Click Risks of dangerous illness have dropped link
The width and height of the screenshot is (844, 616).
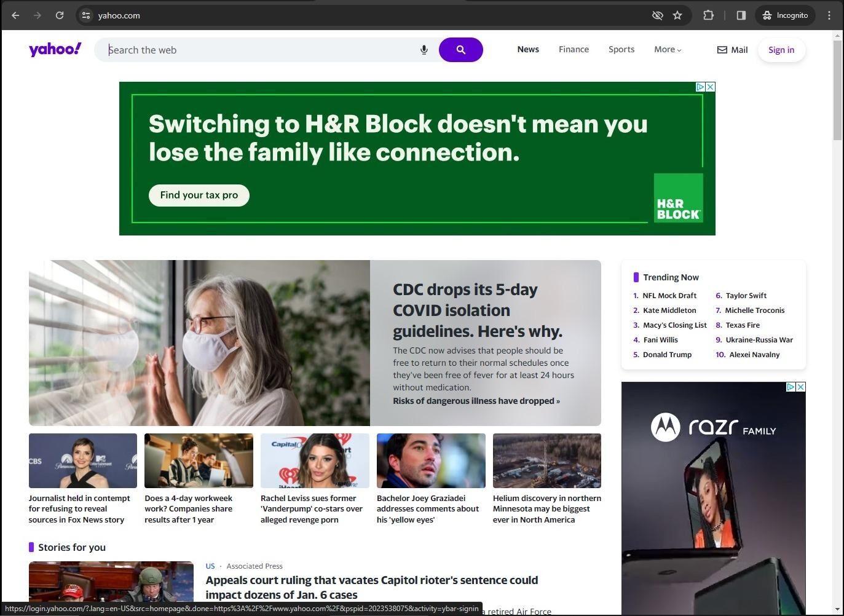(476, 401)
